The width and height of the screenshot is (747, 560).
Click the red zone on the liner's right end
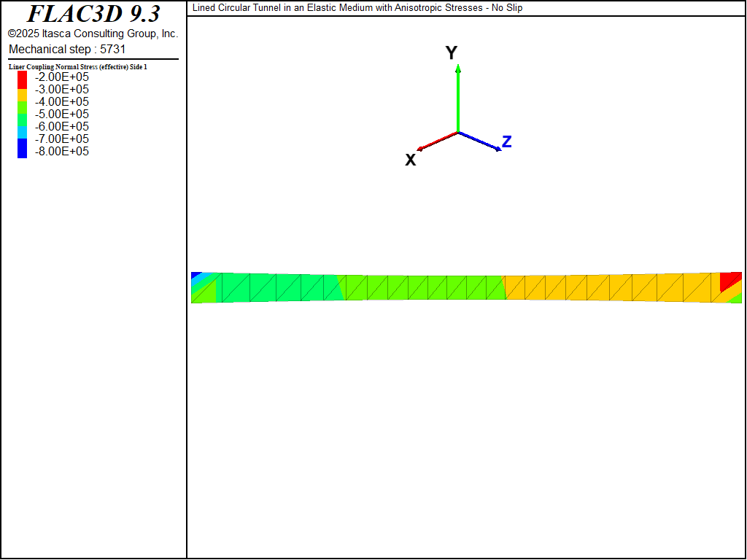point(730,281)
